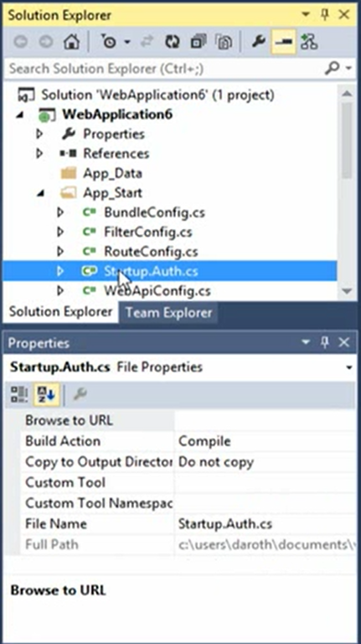The width and height of the screenshot is (361, 644).
Task: Toggle Categorized view in Properties panel
Action: click(x=18, y=394)
